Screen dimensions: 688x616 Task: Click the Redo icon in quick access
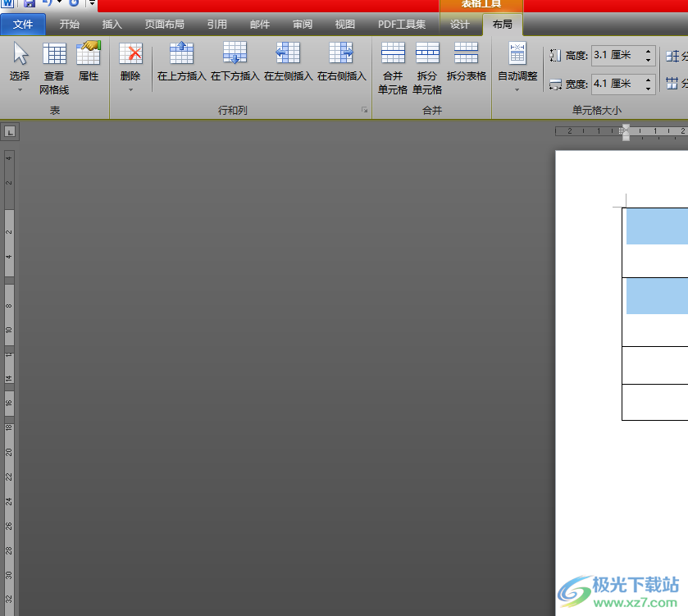click(x=74, y=3)
